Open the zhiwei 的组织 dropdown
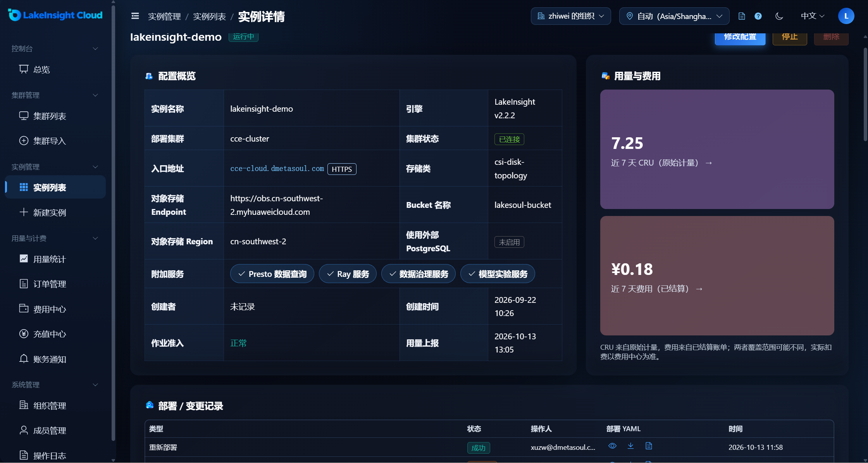868x463 pixels. 571,16
